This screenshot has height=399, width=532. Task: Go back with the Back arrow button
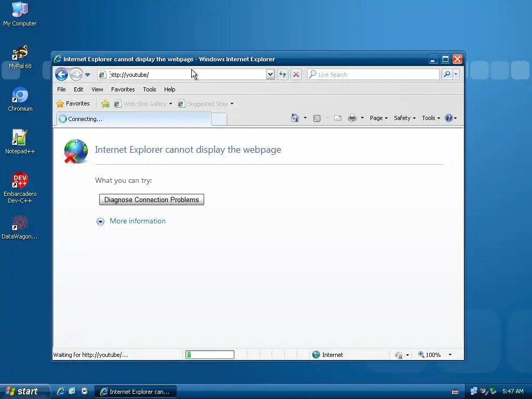61,74
